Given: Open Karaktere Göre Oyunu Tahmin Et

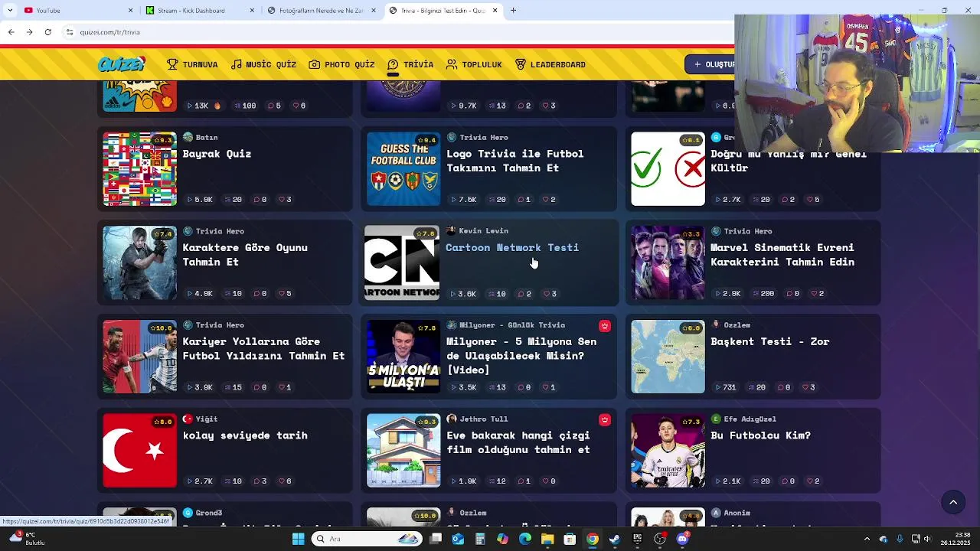Looking at the screenshot, I should tap(245, 255).
